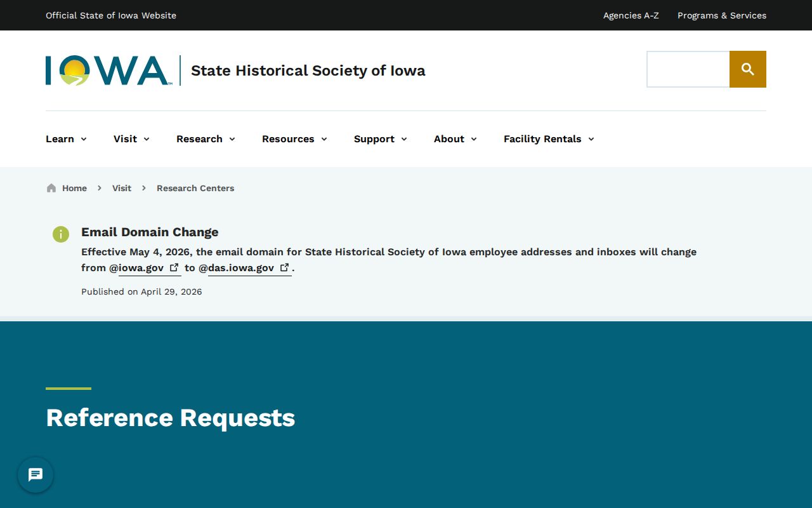Image resolution: width=812 pixels, height=508 pixels.
Task: Click the info icon beside Email Domain Change
Action: pyautogui.click(x=60, y=234)
